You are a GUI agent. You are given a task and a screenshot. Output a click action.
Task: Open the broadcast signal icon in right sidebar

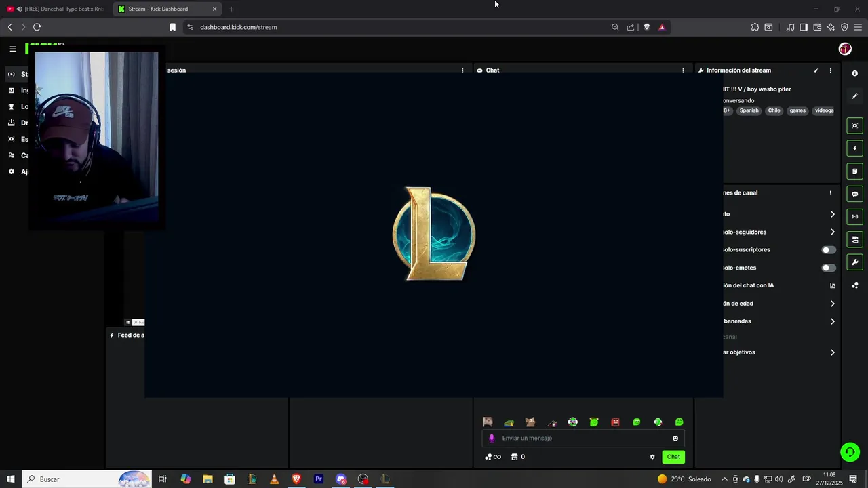[855, 217]
